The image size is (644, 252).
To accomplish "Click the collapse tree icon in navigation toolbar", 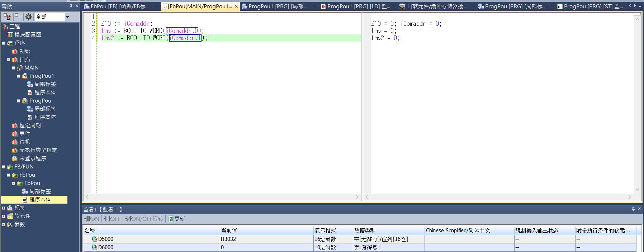I will tap(18, 16).
